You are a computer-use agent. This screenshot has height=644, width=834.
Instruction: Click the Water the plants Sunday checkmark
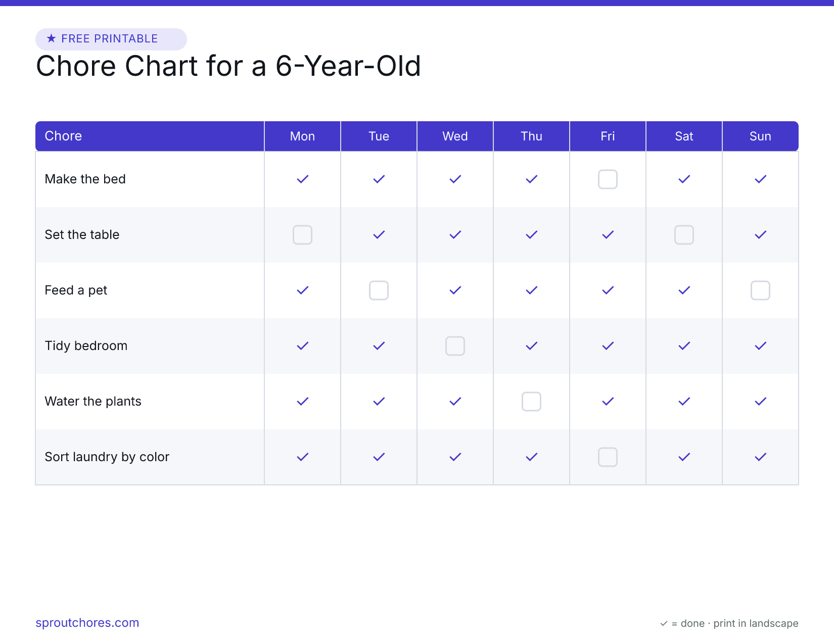pos(760,402)
